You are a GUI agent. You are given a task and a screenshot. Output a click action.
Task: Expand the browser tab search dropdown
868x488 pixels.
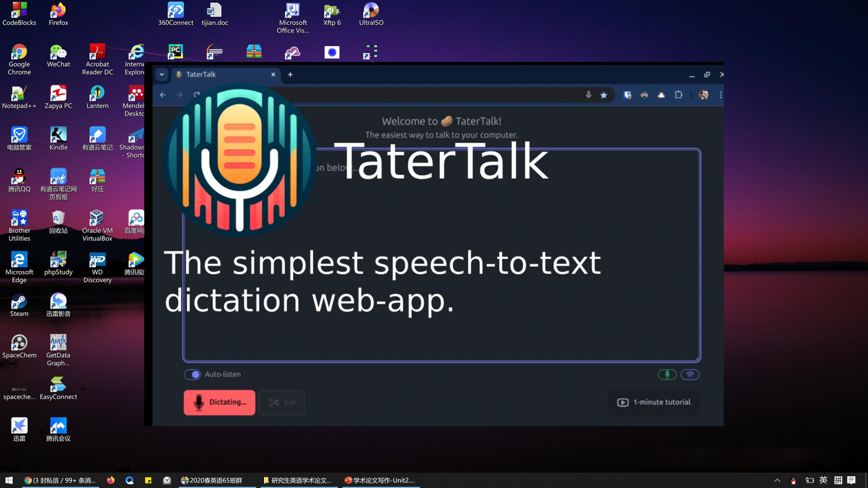[x=162, y=75]
